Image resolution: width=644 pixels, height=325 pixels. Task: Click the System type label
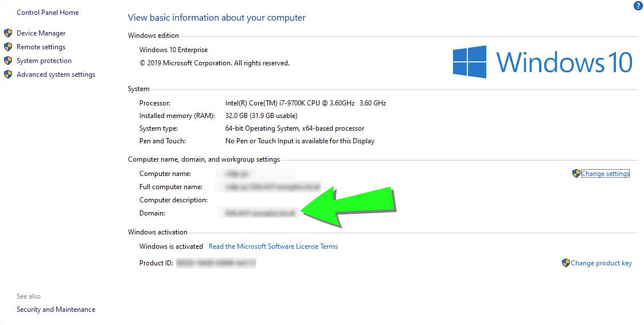[x=158, y=128]
